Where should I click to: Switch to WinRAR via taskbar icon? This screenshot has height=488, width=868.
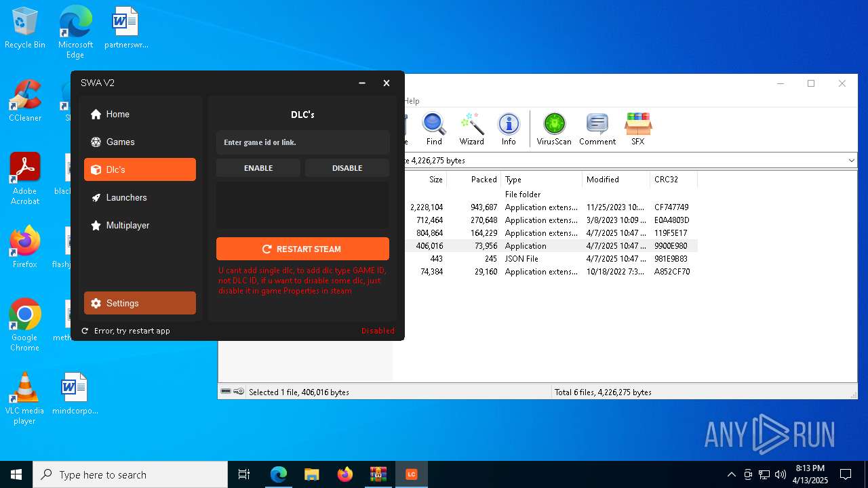tap(378, 474)
